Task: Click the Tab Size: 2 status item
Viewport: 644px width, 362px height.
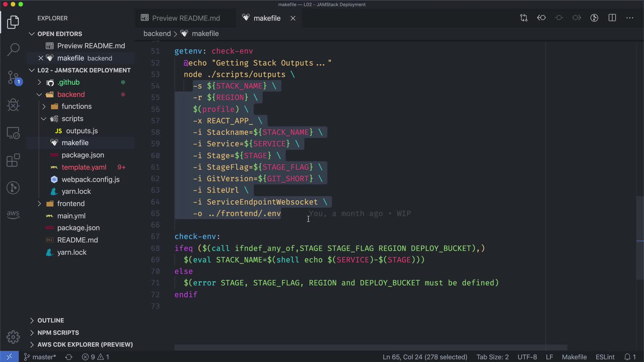Action: (x=492, y=357)
